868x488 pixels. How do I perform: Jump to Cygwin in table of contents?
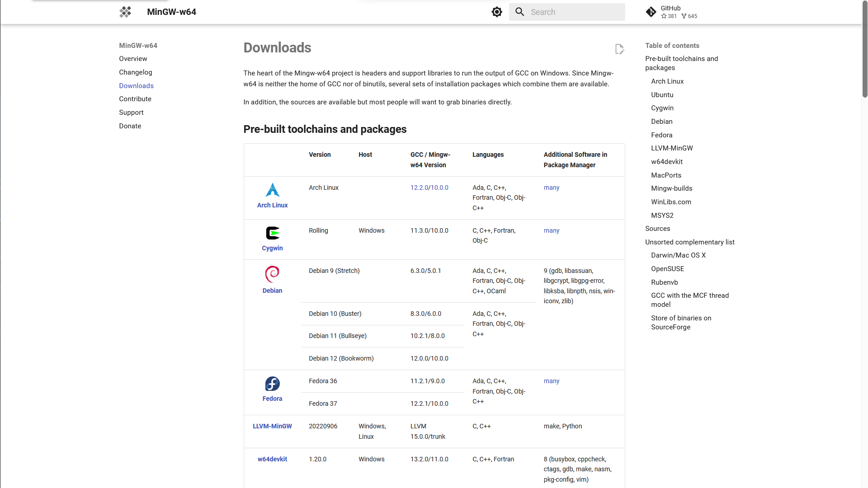(x=662, y=108)
